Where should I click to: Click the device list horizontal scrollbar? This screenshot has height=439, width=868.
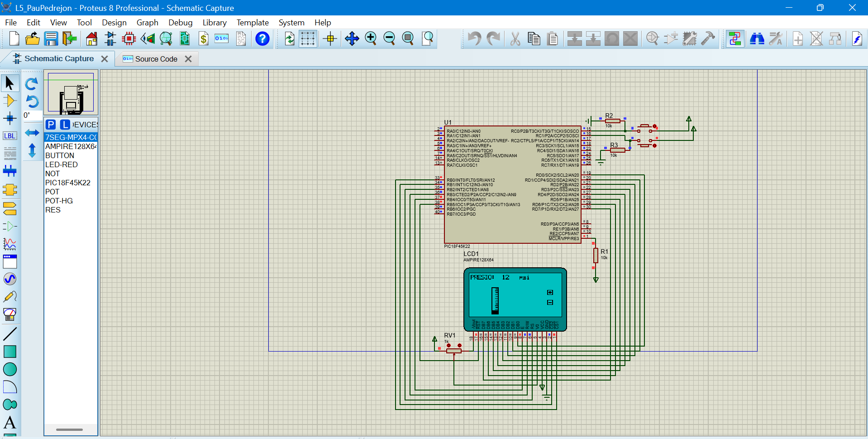(x=69, y=429)
